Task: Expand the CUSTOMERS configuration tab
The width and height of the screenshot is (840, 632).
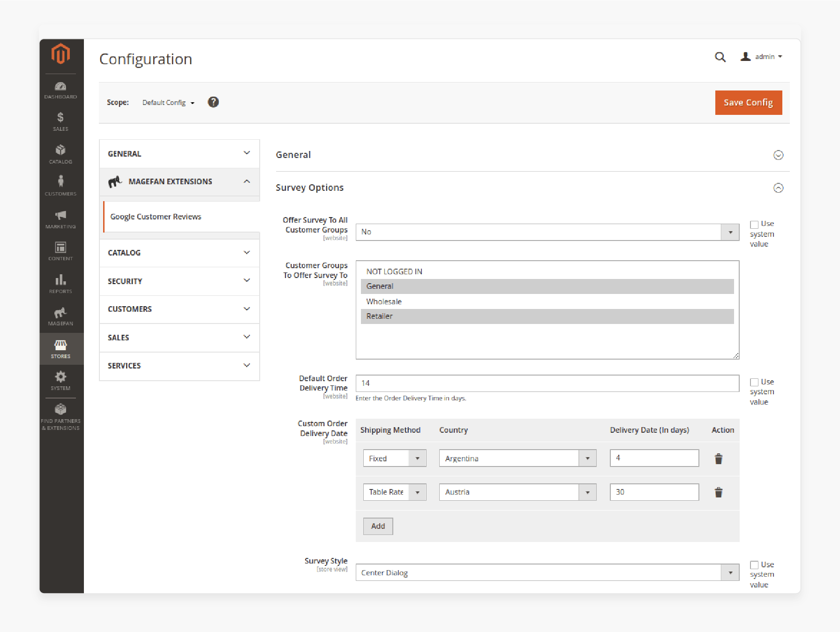Action: tap(180, 309)
